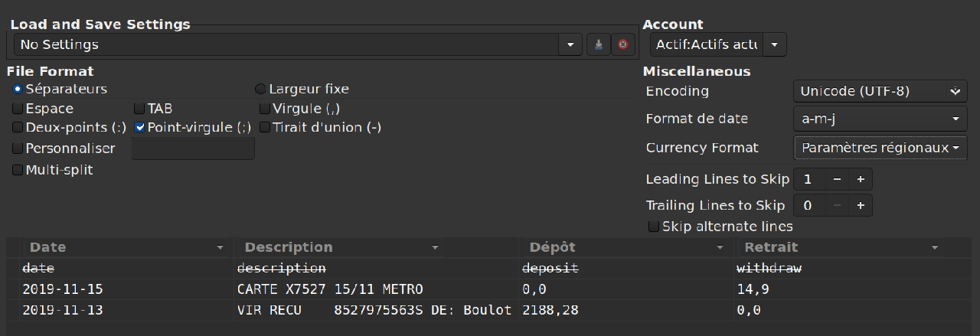This screenshot has width=980, height=336.
Task: Toggle the Point-virgule (;) checkbox
Action: (x=139, y=128)
